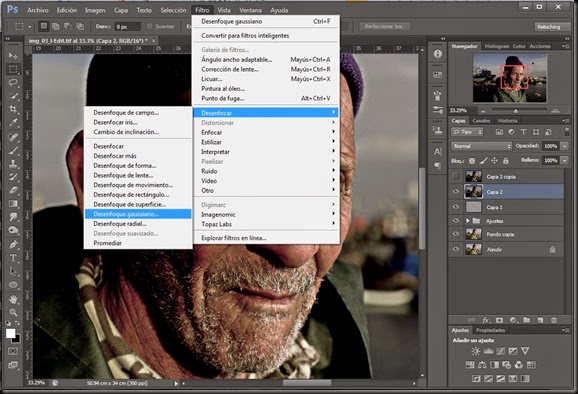
Task: Lock all layer attributes icon
Action: coord(505,161)
